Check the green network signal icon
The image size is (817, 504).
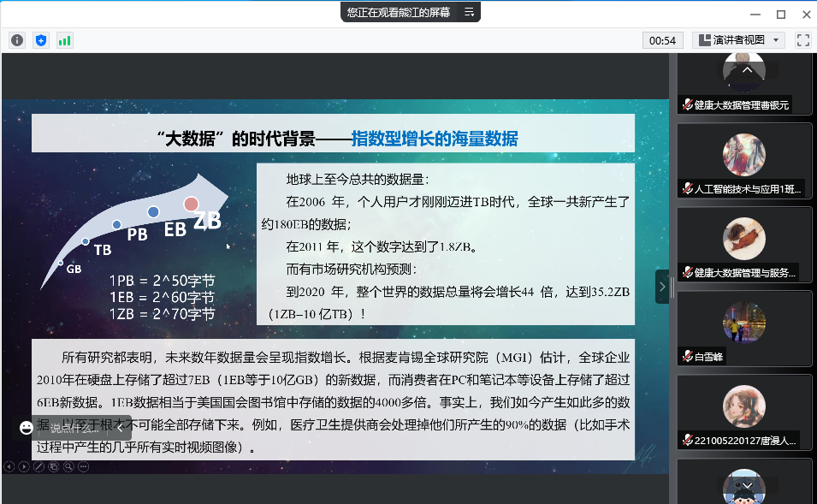65,40
